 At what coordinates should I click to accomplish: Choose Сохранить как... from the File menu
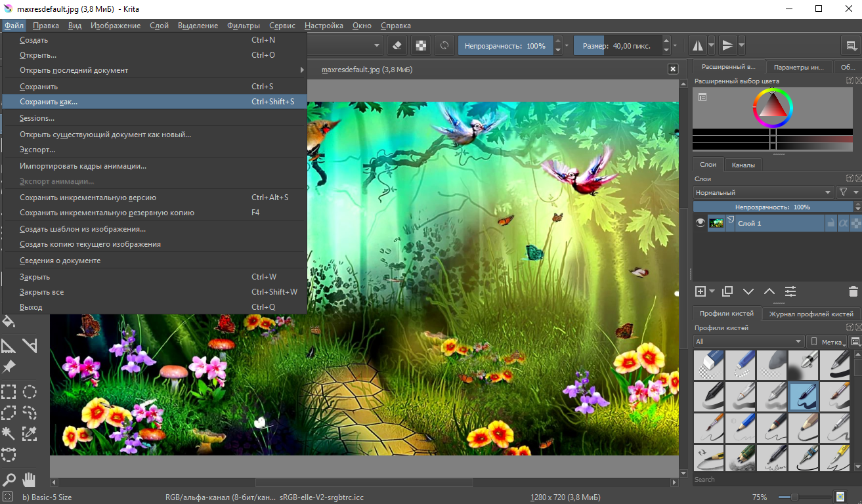(x=49, y=102)
